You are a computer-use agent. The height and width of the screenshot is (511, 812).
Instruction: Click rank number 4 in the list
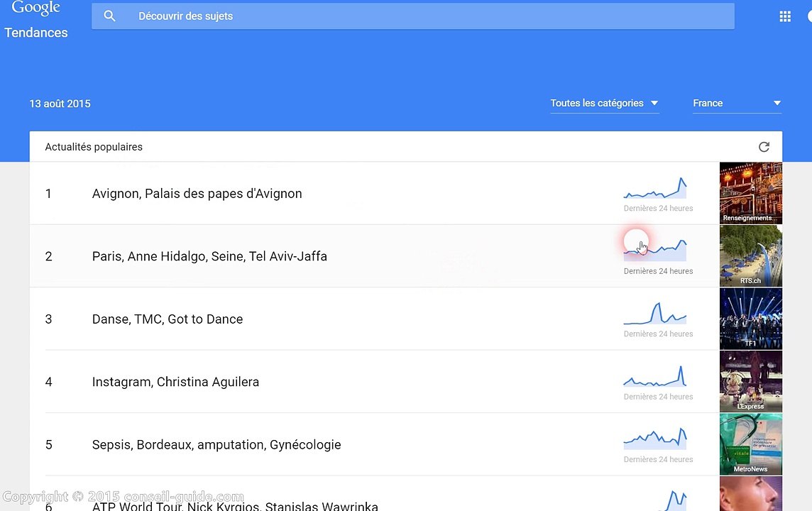(49, 382)
